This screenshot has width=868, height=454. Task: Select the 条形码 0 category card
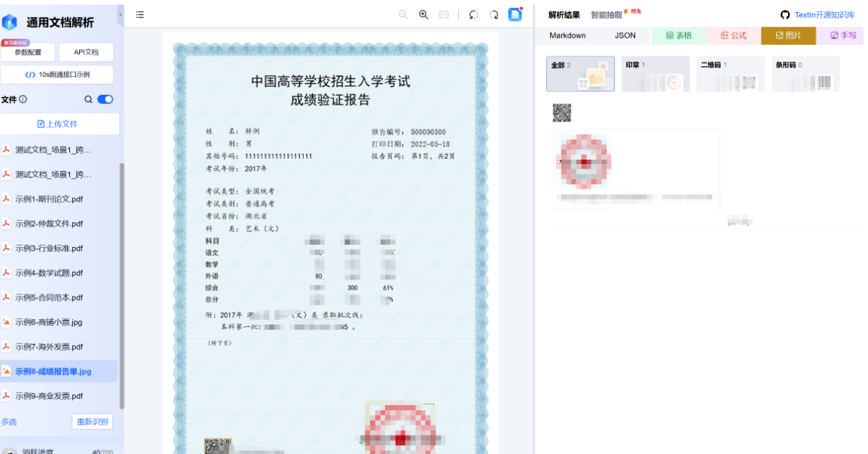tap(805, 74)
